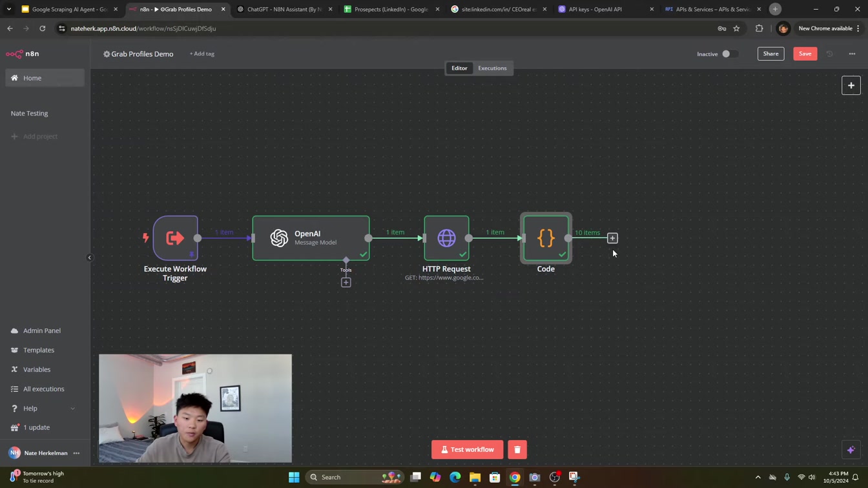Close the Grab Profiles Demo browser tab
Viewport: 868px width, 488px height.
tap(223, 9)
